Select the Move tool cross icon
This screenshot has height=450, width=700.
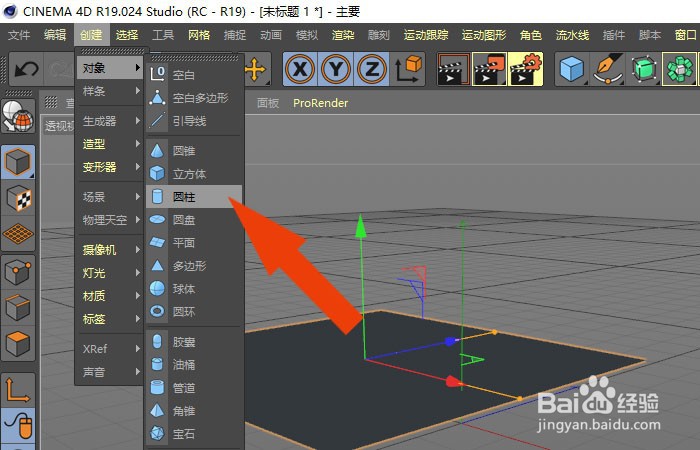pyautogui.click(x=256, y=69)
